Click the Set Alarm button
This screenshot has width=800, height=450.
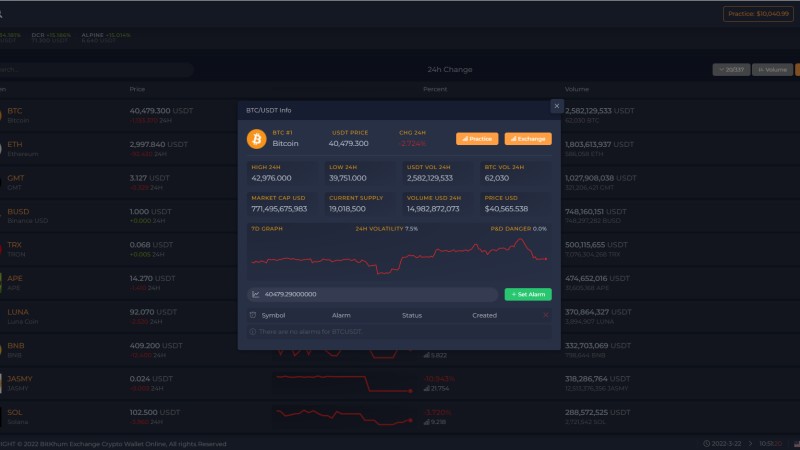(528, 294)
